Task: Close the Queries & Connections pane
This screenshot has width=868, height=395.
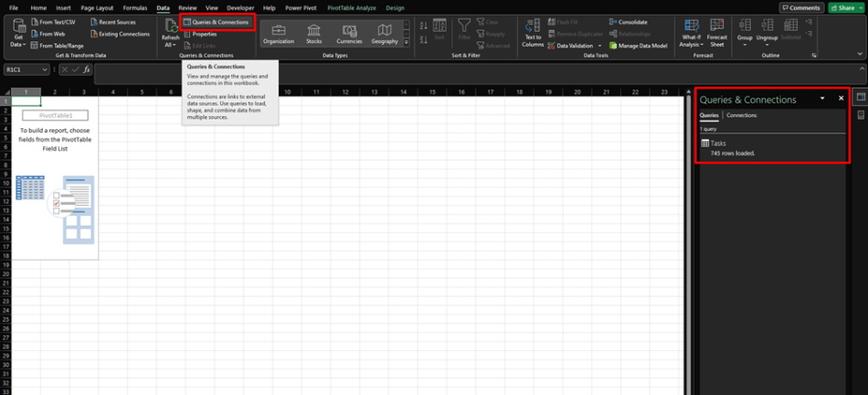Action: point(841,98)
